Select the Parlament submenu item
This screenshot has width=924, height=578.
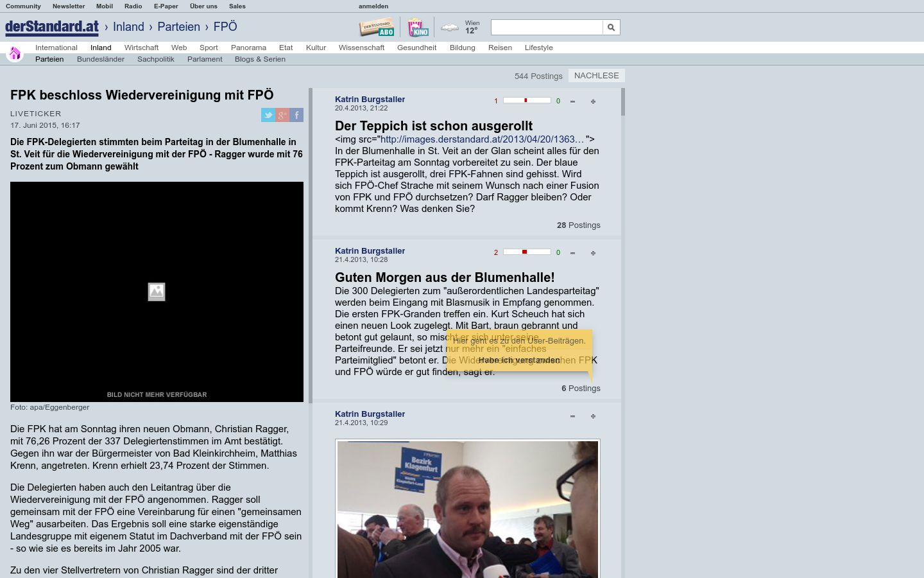click(x=205, y=59)
